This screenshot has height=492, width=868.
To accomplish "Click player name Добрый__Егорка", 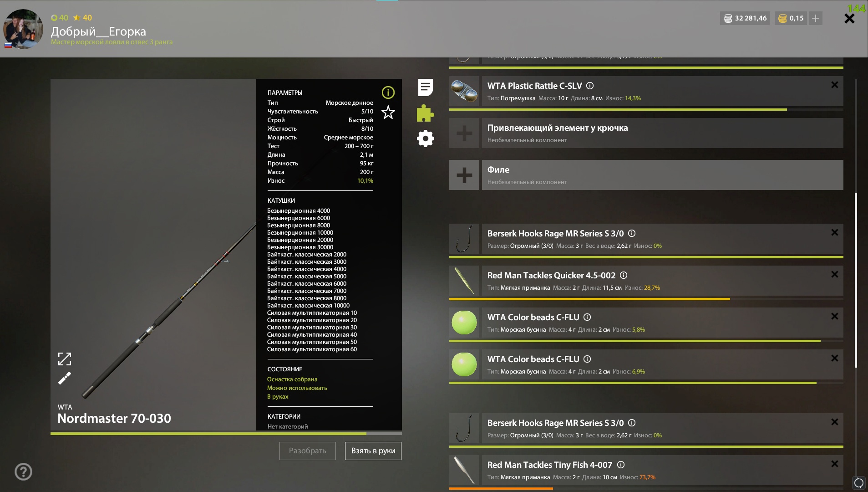I will [x=98, y=31].
